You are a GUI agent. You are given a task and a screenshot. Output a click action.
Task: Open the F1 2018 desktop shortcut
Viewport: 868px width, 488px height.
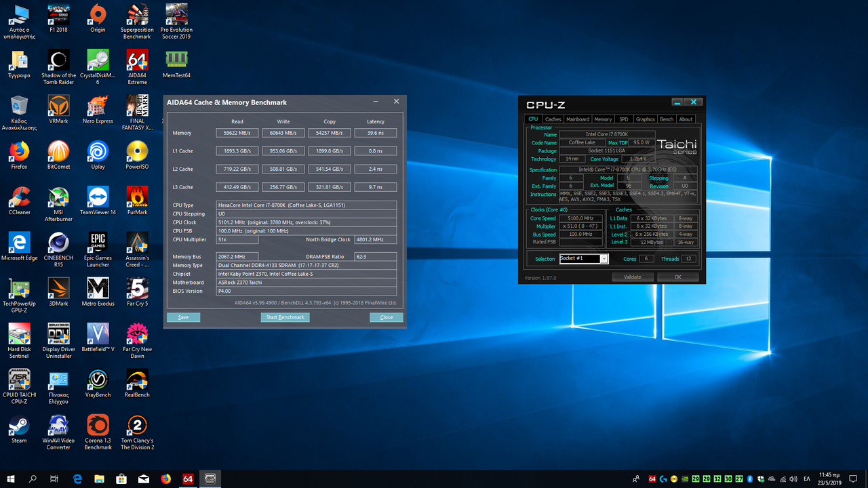58,18
